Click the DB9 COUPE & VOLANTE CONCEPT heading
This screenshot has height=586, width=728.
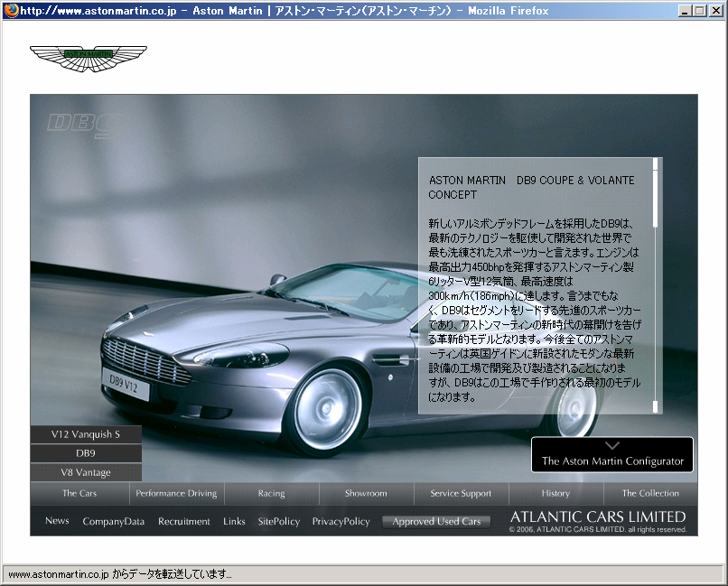[x=531, y=188]
